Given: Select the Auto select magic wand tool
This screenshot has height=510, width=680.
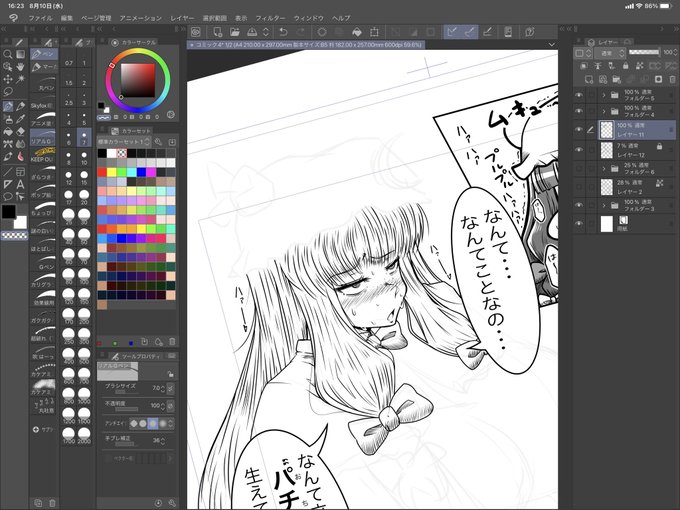Looking at the screenshot, I should coord(20,79).
